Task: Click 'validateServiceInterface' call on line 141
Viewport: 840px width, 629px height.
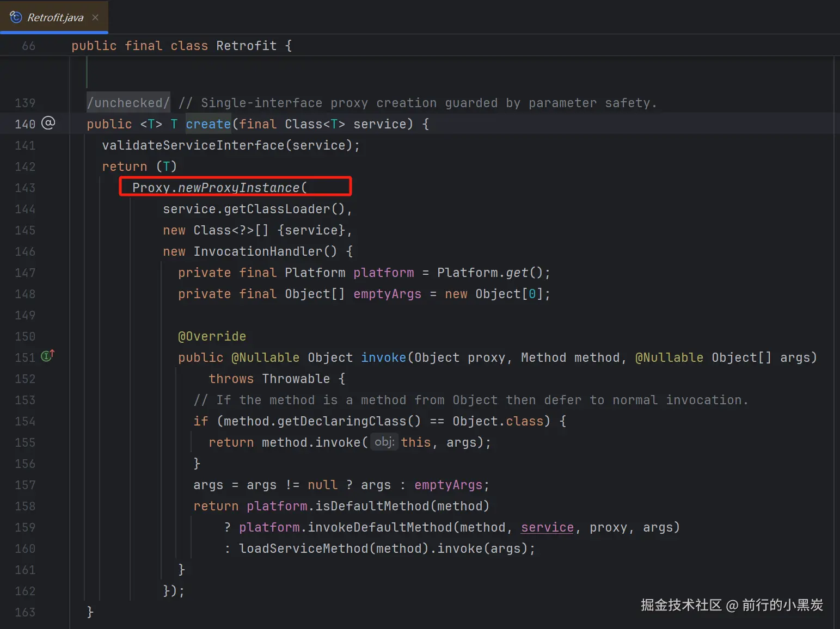Action: pos(193,145)
